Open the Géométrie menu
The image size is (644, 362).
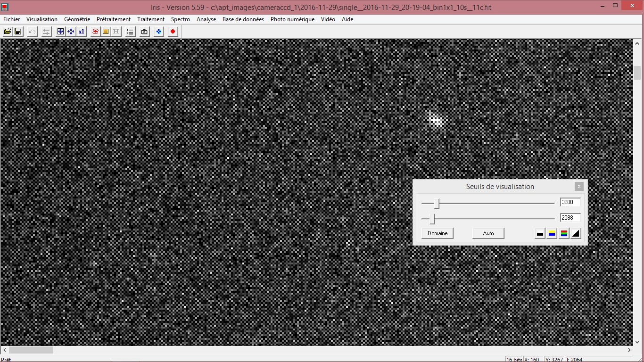[77, 19]
